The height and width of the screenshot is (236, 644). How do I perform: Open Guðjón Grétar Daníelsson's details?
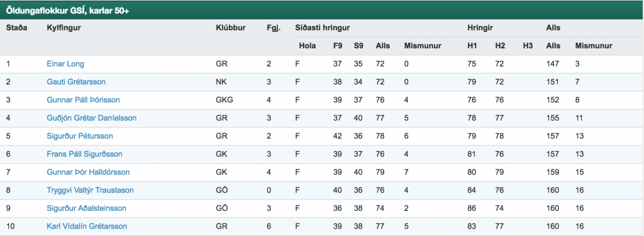(92, 118)
